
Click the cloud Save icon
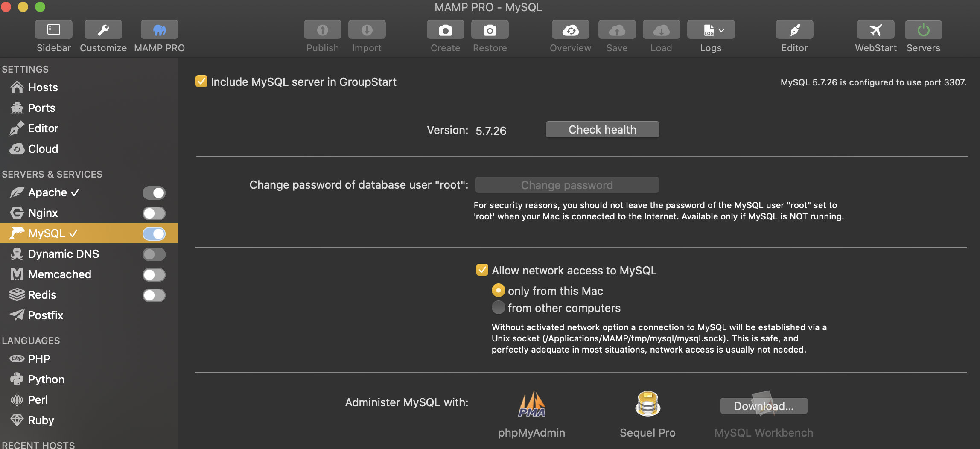pos(617,30)
